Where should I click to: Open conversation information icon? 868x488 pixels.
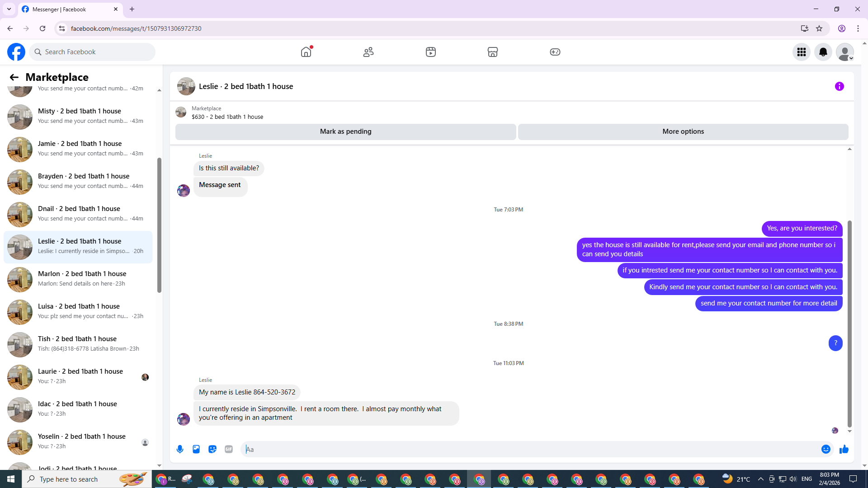click(x=839, y=86)
